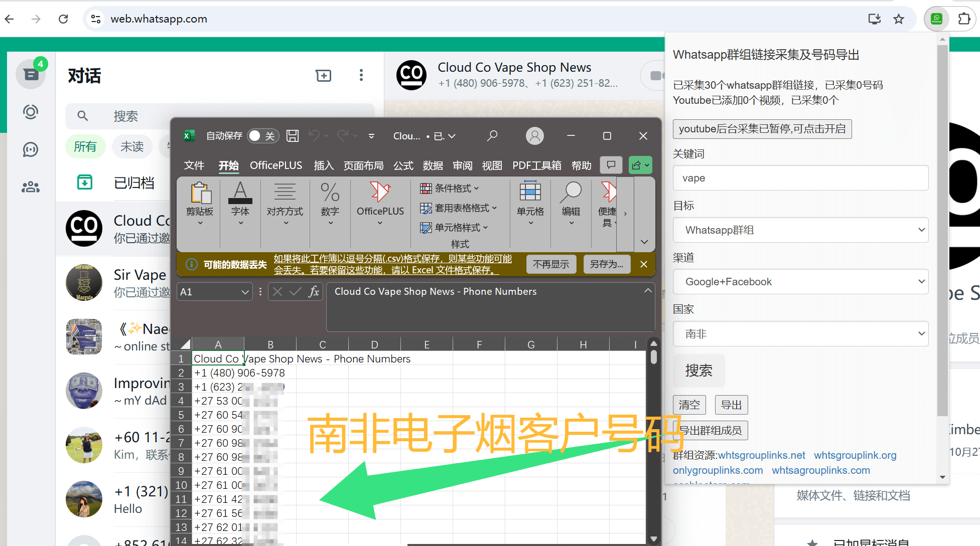Click 清空 button
Image resolution: width=980 pixels, height=546 pixels.
click(x=689, y=405)
